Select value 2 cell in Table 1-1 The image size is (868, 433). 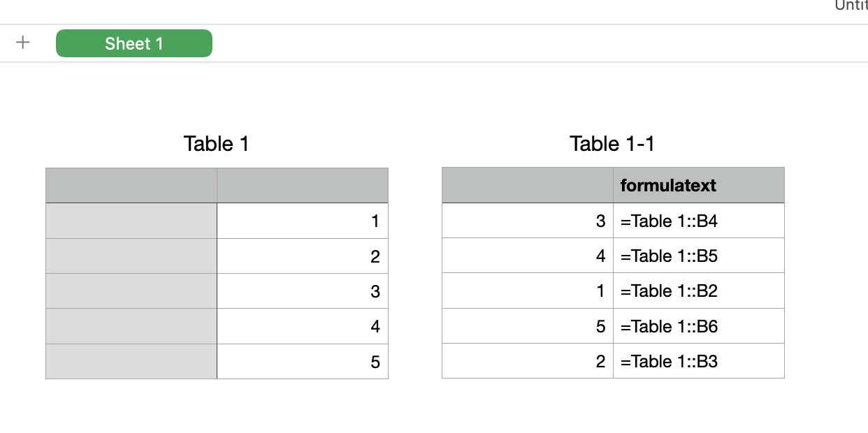[x=528, y=361]
